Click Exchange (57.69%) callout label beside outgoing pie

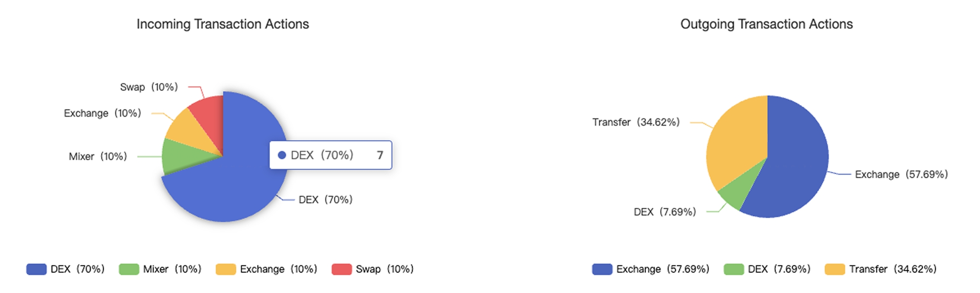click(x=901, y=174)
